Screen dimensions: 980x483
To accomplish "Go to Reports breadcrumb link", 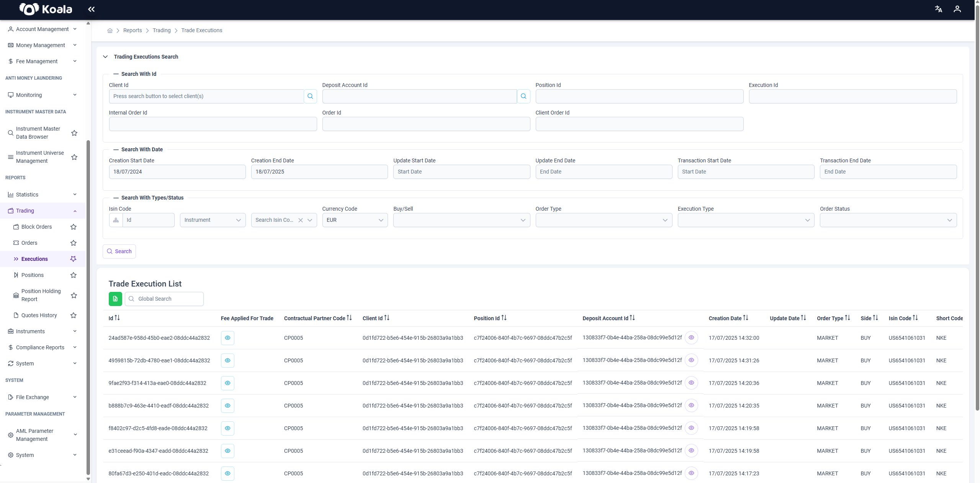I will click(133, 30).
